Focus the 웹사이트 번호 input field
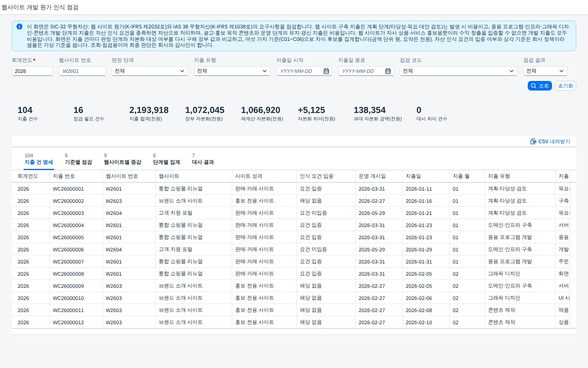The image size is (588, 368). 82,71
